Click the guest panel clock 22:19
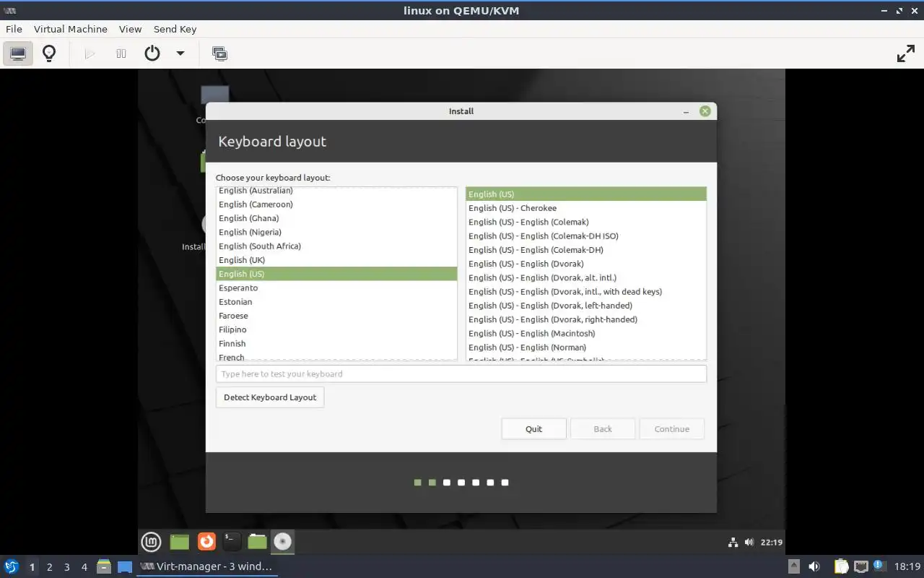This screenshot has height=578, width=924. [772, 542]
